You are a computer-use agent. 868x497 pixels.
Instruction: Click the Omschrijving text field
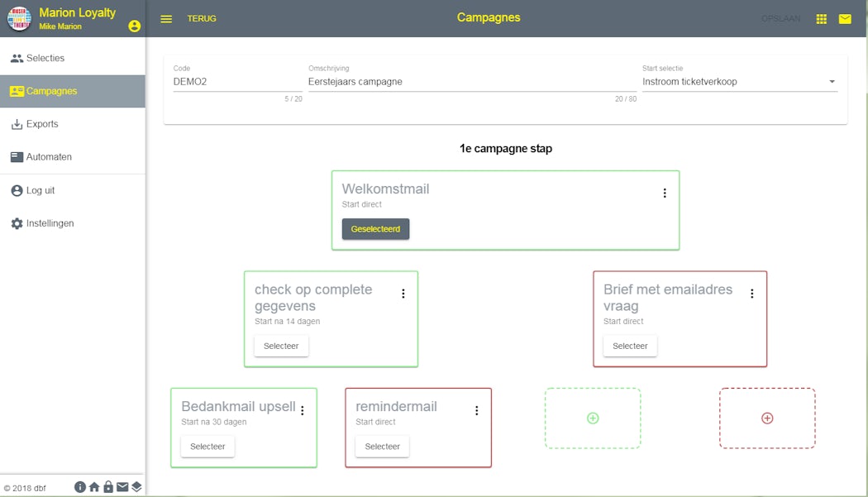(x=471, y=82)
